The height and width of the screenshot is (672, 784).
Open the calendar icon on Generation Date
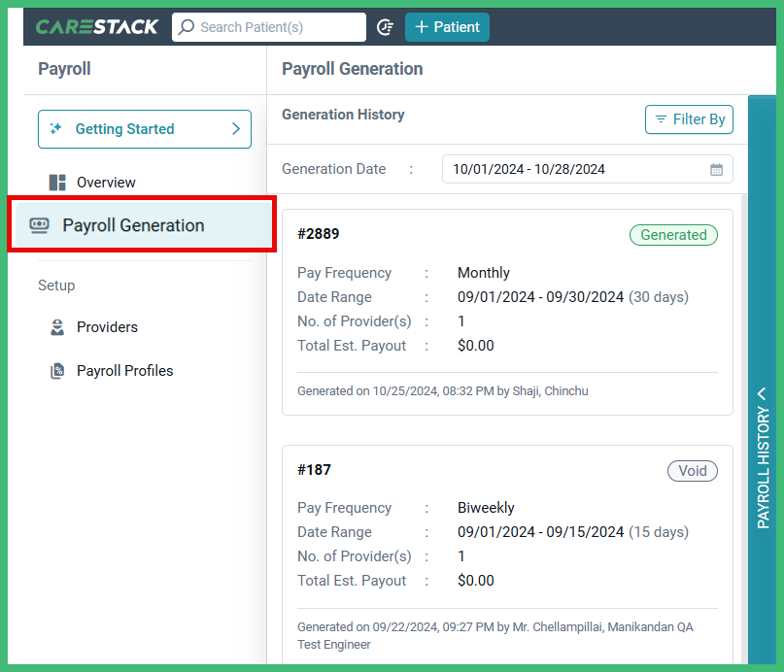tap(716, 168)
